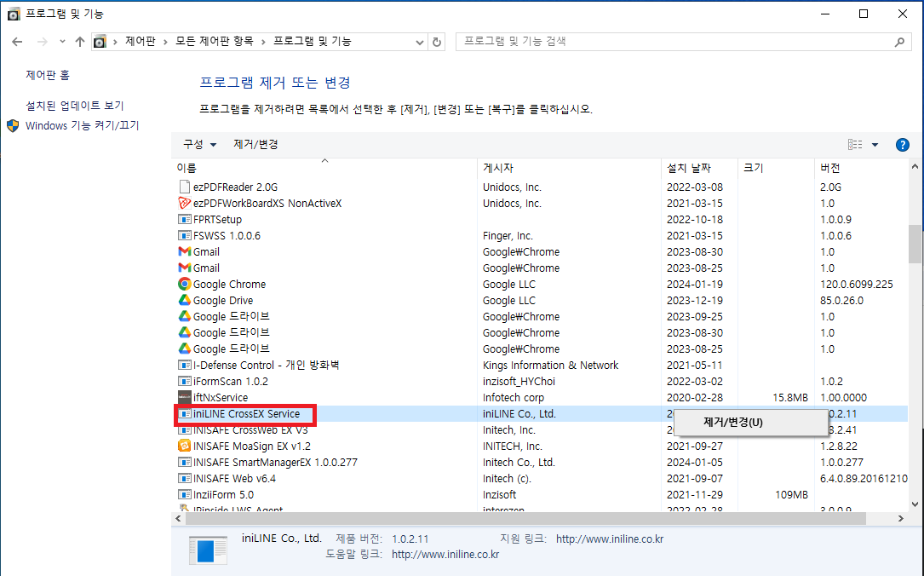Click the search magnifier icon
Viewport: 924px width, 576px height.
pyautogui.click(x=899, y=42)
